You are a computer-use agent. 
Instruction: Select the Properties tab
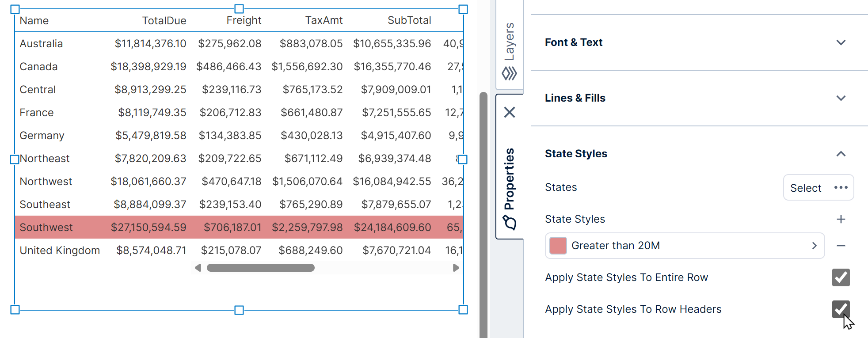coord(510,179)
